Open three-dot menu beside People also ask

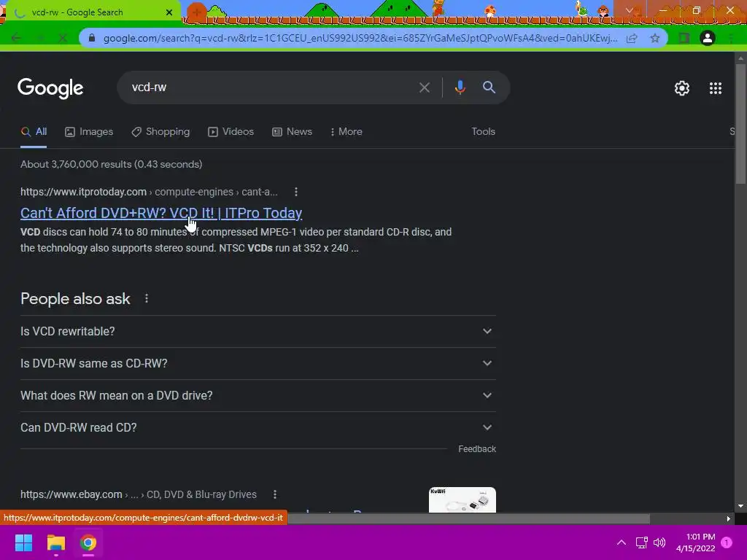tap(146, 298)
